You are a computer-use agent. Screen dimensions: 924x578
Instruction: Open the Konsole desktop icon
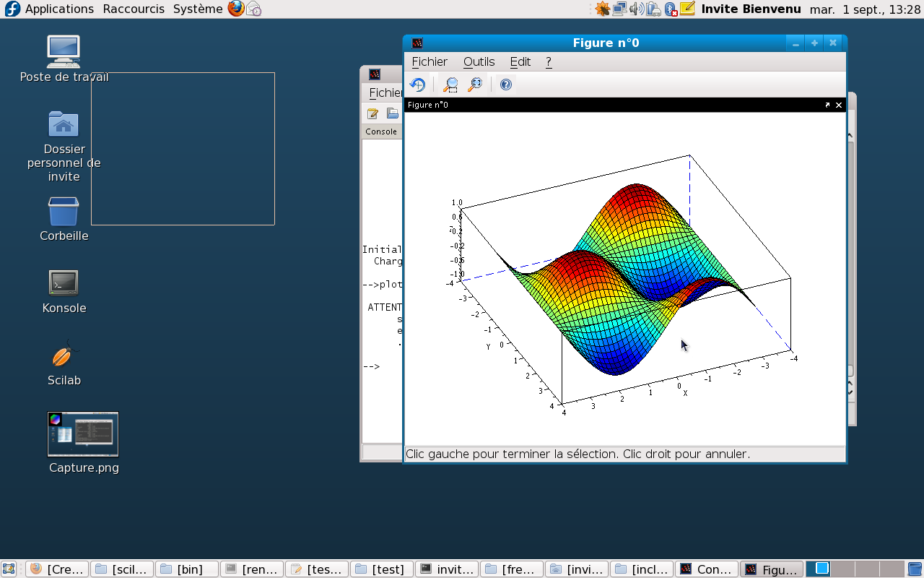[64, 283]
